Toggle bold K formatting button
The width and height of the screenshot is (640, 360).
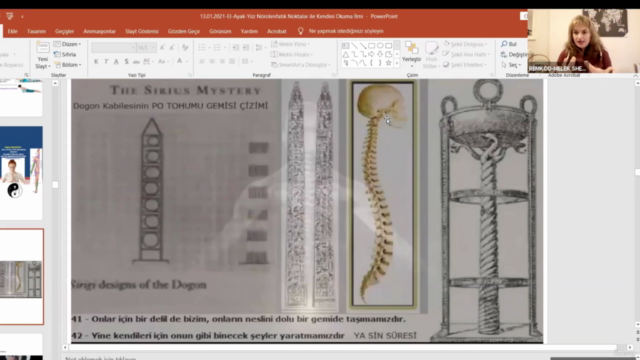[96, 62]
